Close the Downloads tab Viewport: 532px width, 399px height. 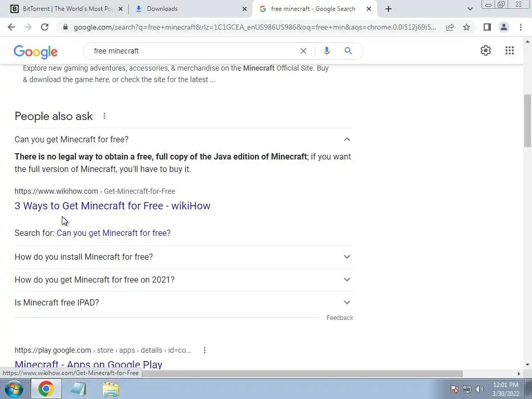244,9
